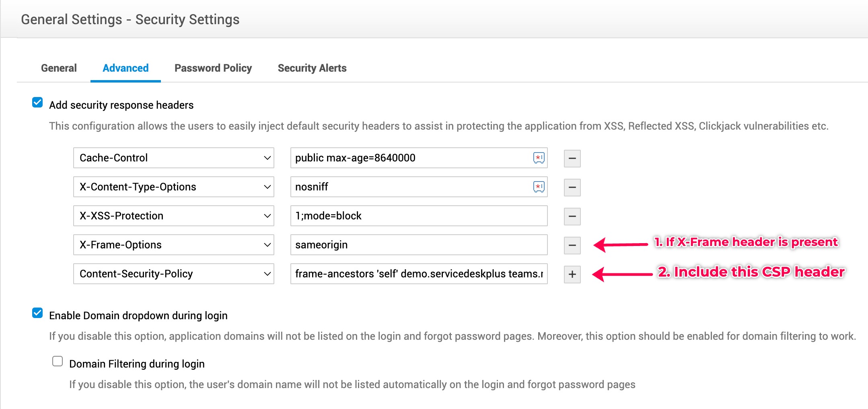Open the X-Frame-Options header dropdown

point(173,245)
